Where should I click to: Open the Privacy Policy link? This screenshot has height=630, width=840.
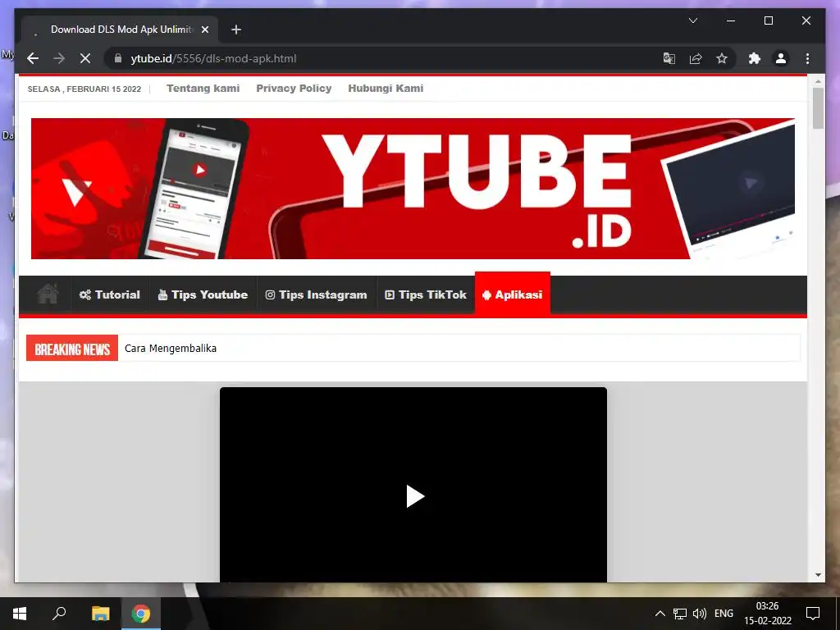point(294,89)
